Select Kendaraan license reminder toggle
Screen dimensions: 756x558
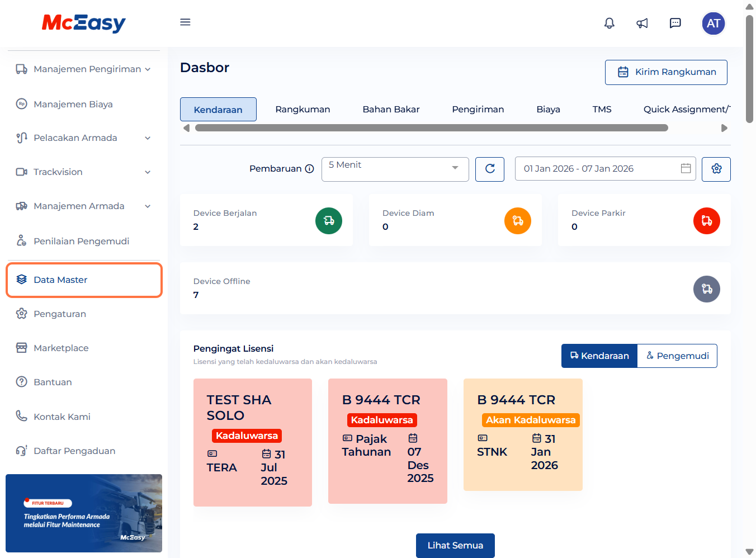599,356
